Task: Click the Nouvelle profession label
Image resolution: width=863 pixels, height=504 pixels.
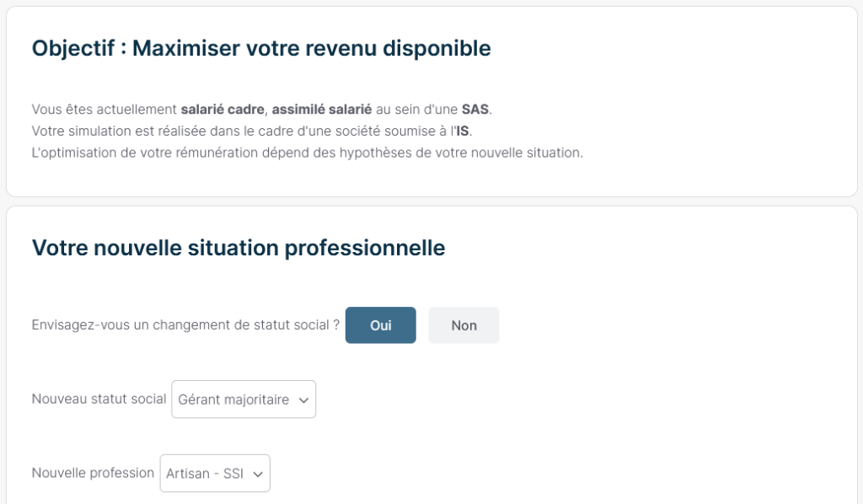Action: [x=93, y=473]
